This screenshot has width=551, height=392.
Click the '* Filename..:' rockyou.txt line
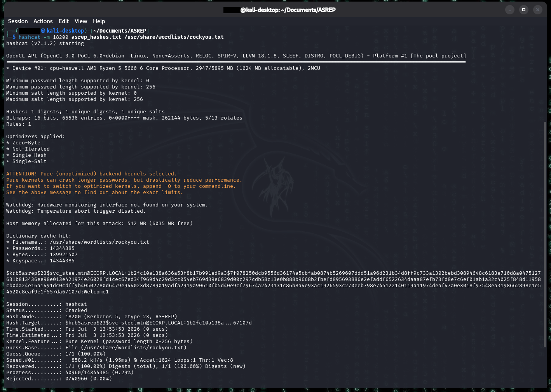tap(78, 242)
